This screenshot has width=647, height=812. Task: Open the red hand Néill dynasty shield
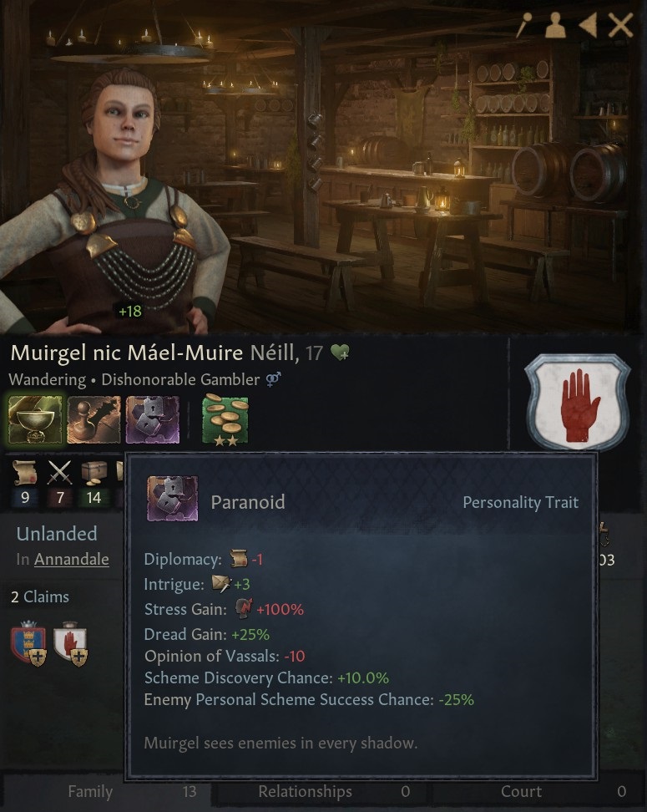(578, 402)
